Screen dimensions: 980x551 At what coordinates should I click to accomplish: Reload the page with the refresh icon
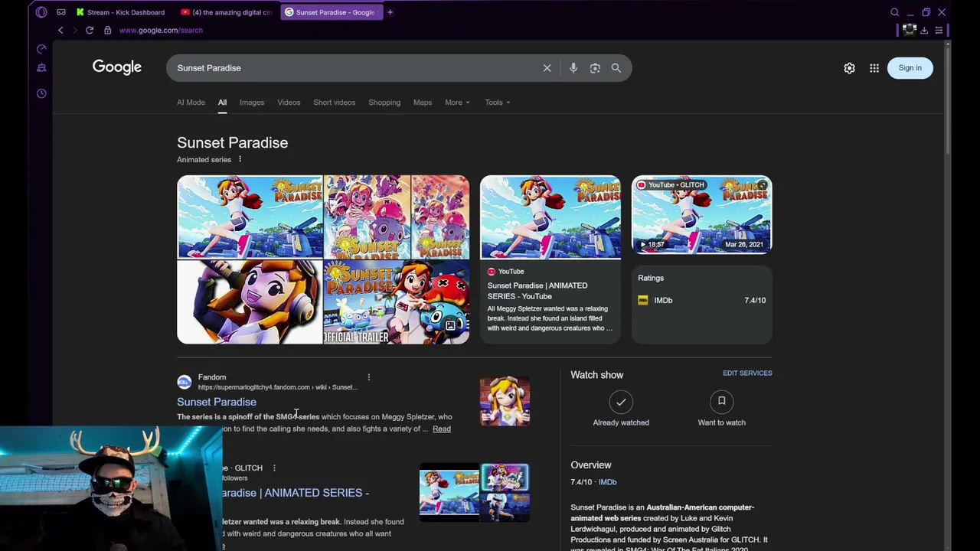(x=90, y=30)
